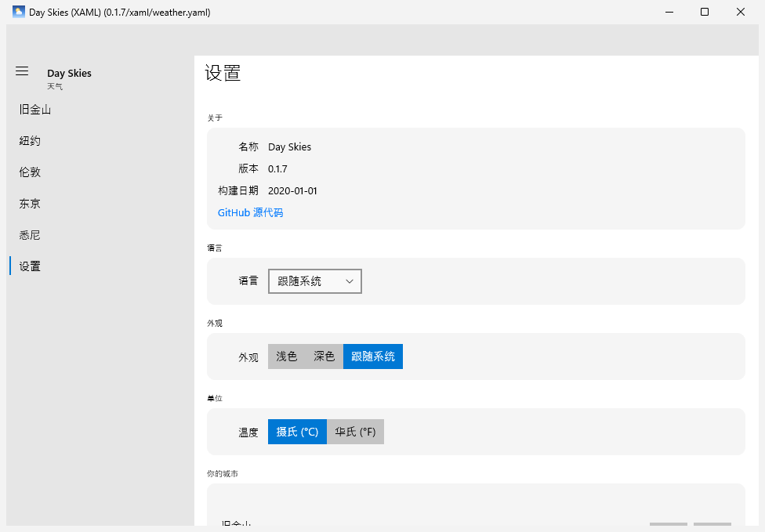Screen dimensions: 765x532
Task: Click the build date 2020-01-01
Action: [292, 190]
